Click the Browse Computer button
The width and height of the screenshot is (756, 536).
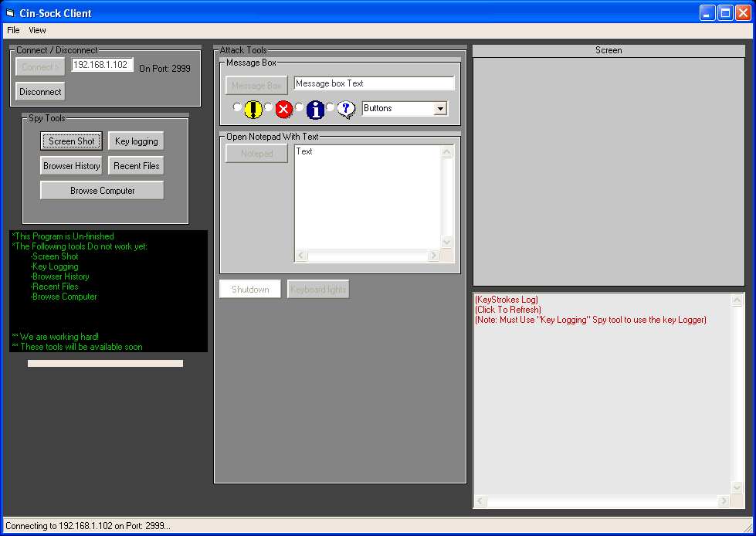[x=102, y=191]
